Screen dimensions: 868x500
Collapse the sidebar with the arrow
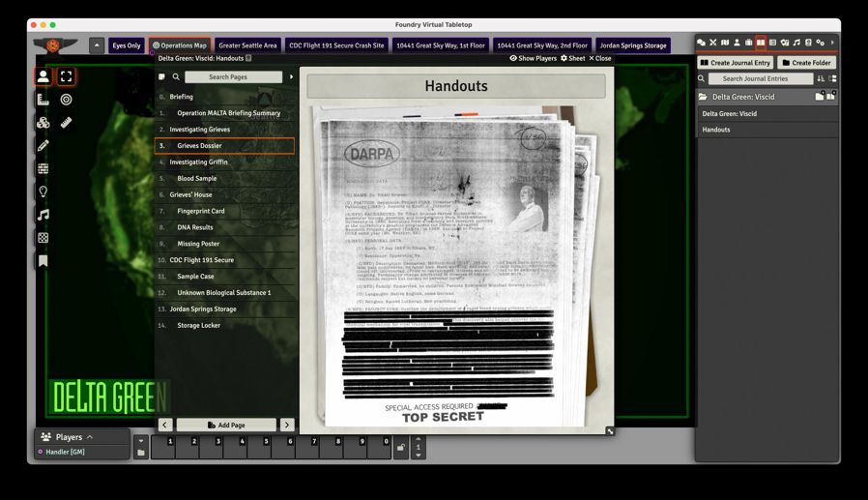click(x=832, y=43)
